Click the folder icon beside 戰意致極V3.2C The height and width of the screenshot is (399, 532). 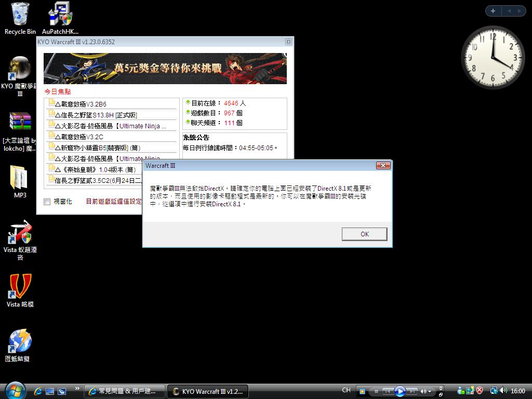click(51, 135)
